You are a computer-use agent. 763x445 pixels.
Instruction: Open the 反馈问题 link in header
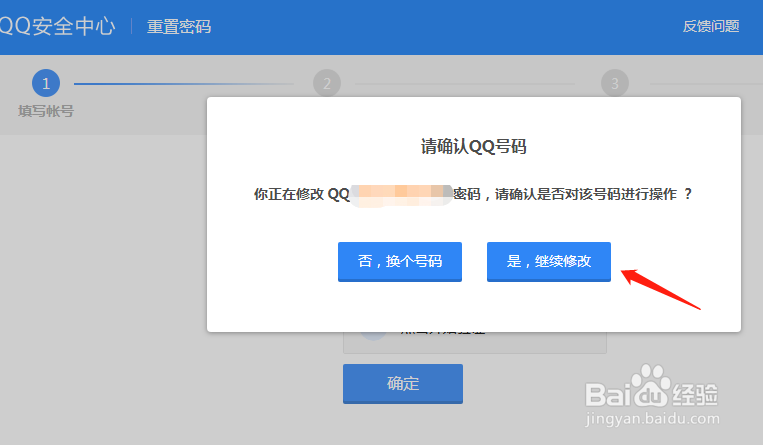(711, 26)
